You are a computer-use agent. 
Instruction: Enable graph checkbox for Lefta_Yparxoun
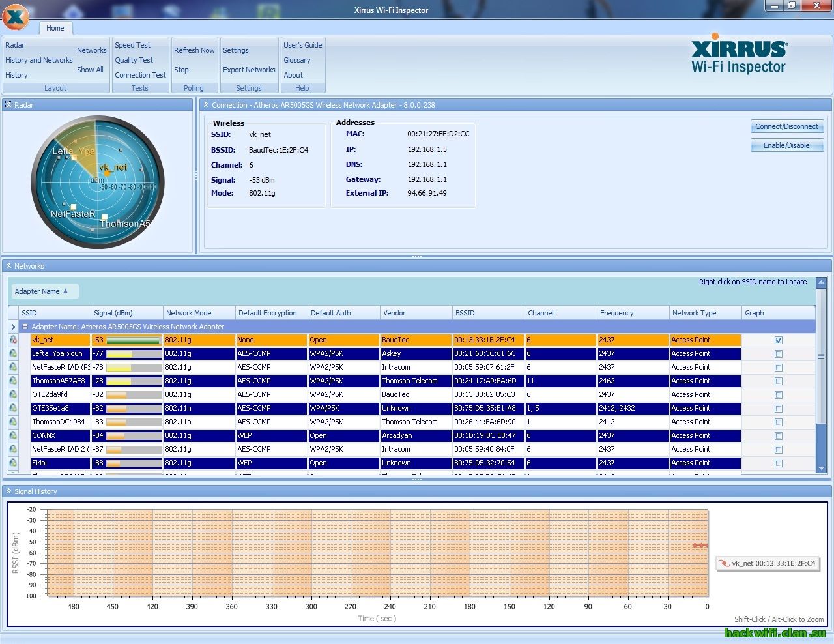pyautogui.click(x=779, y=354)
